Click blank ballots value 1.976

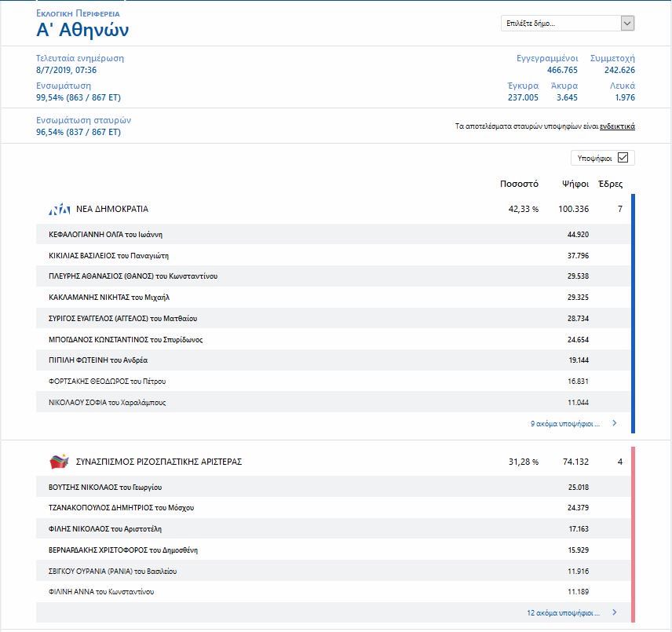tap(625, 97)
